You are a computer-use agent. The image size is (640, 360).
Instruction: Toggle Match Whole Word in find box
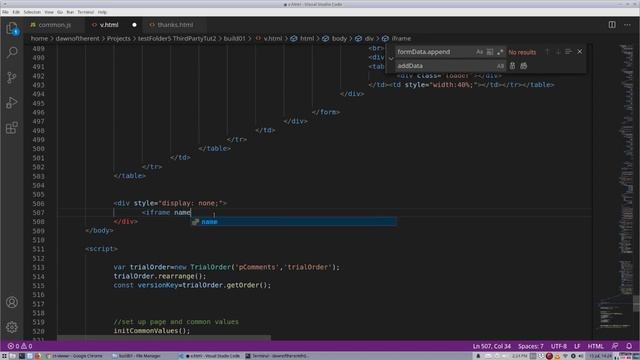[490, 52]
